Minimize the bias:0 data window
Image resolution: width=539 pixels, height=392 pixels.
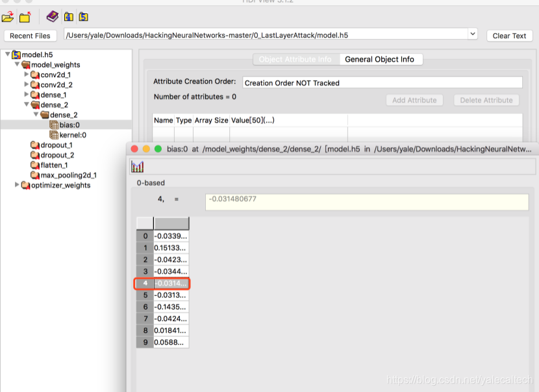coord(146,149)
